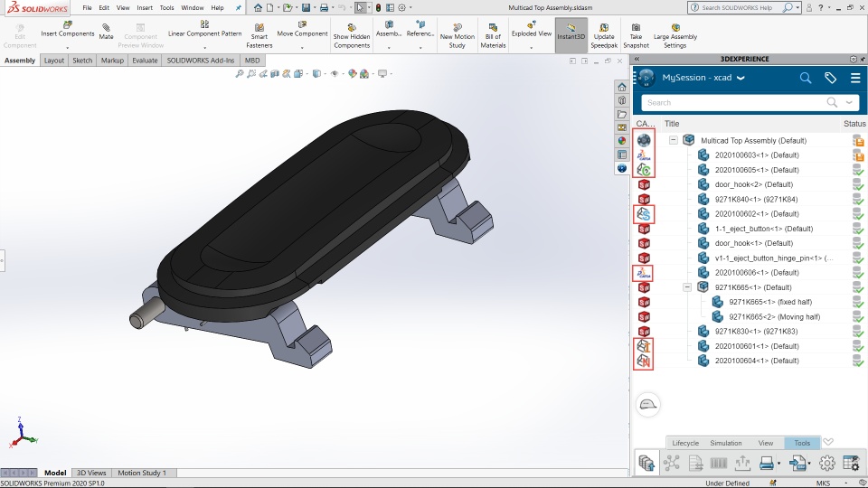Open export dropdown arrow in Tools toolbar

pos(809,464)
